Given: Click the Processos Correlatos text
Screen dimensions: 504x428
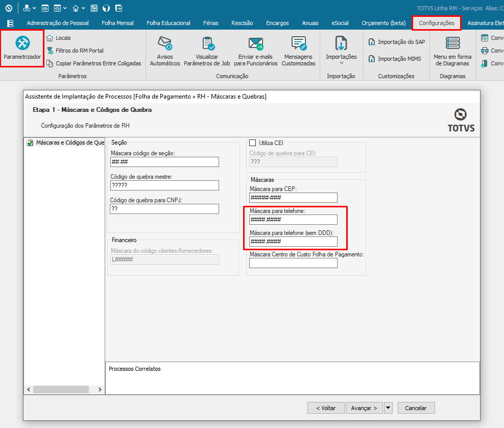Looking at the screenshot, I should click(x=135, y=369).
